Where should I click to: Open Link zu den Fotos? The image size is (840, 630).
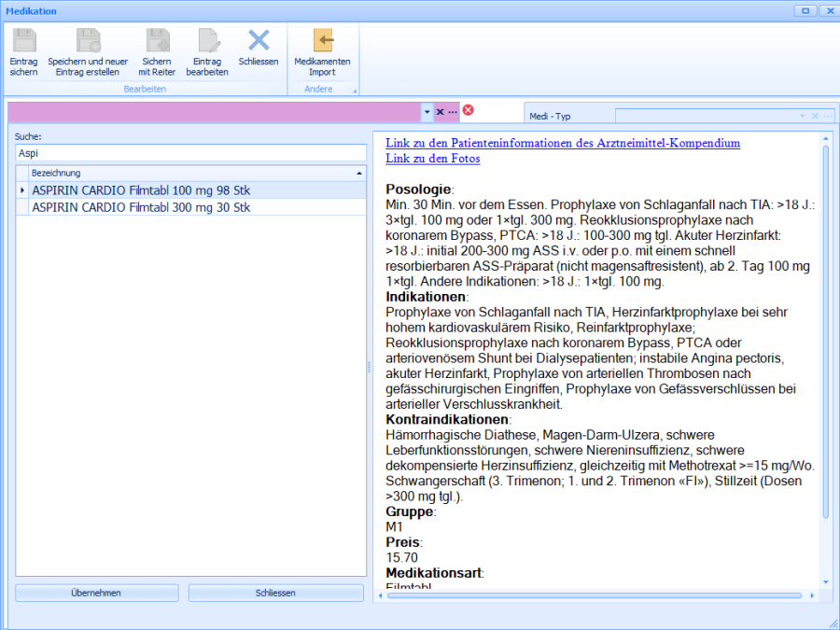(433, 159)
